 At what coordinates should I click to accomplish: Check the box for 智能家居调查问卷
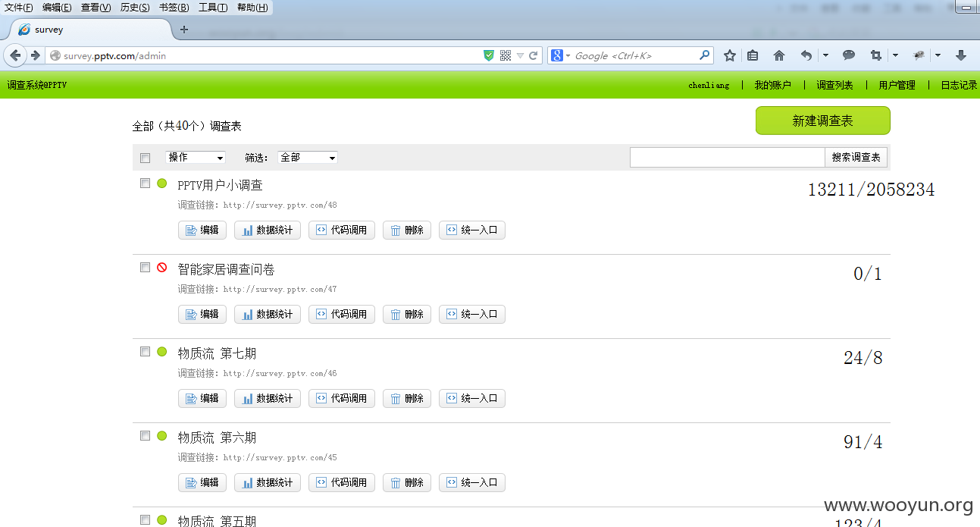tap(146, 268)
